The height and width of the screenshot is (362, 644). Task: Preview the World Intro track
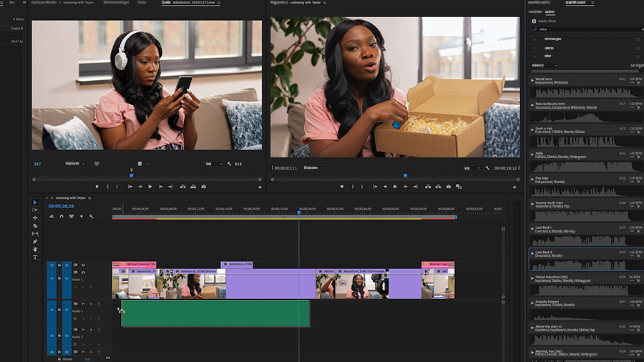tap(532, 80)
